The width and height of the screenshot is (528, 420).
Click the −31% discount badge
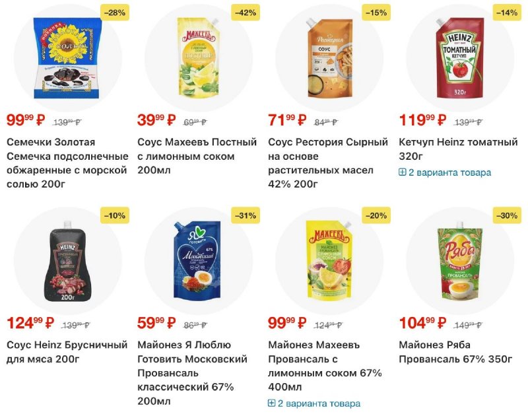point(246,215)
